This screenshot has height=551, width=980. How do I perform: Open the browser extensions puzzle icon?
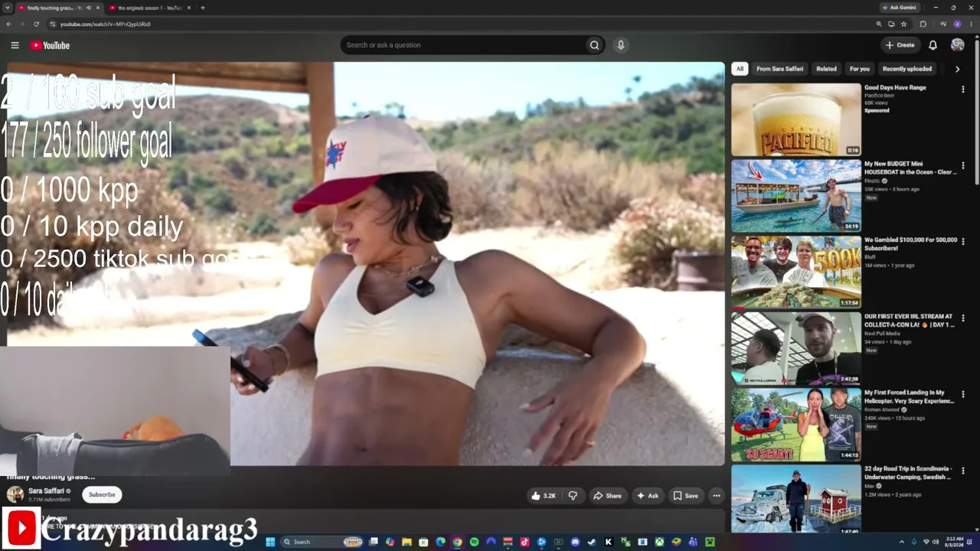point(923,24)
